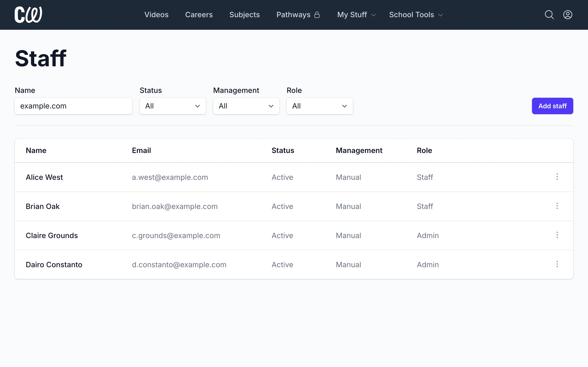Open row options menu for Alice West
Screen dimensions: 588x367
pyautogui.click(x=557, y=177)
